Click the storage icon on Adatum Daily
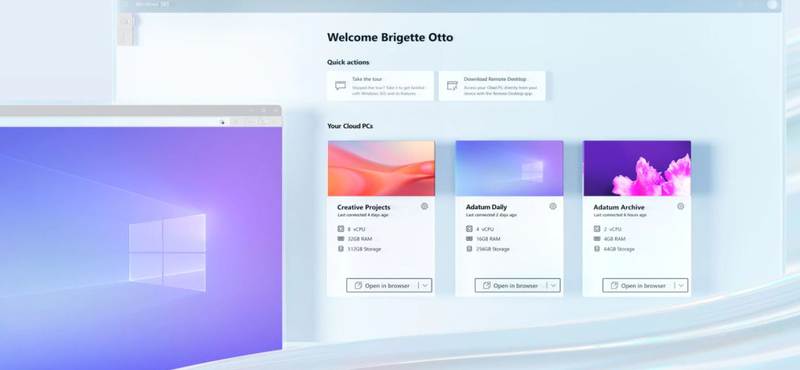The height and width of the screenshot is (370, 800). tap(469, 249)
